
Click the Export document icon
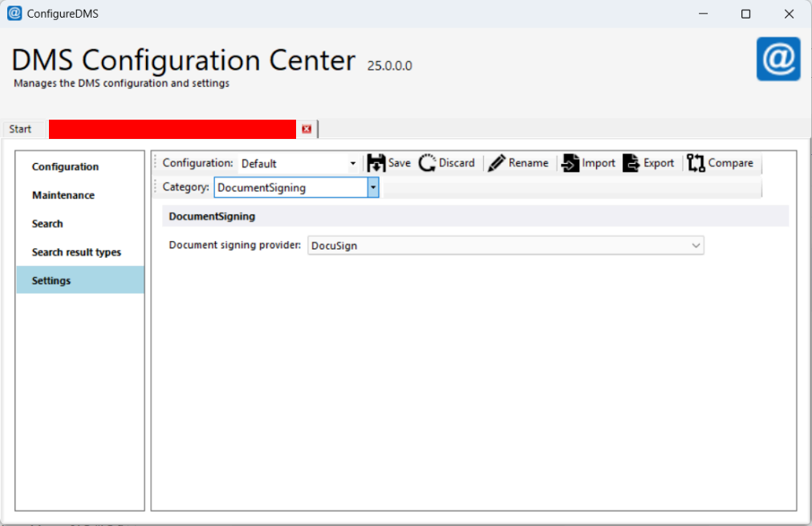click(631, 163)
